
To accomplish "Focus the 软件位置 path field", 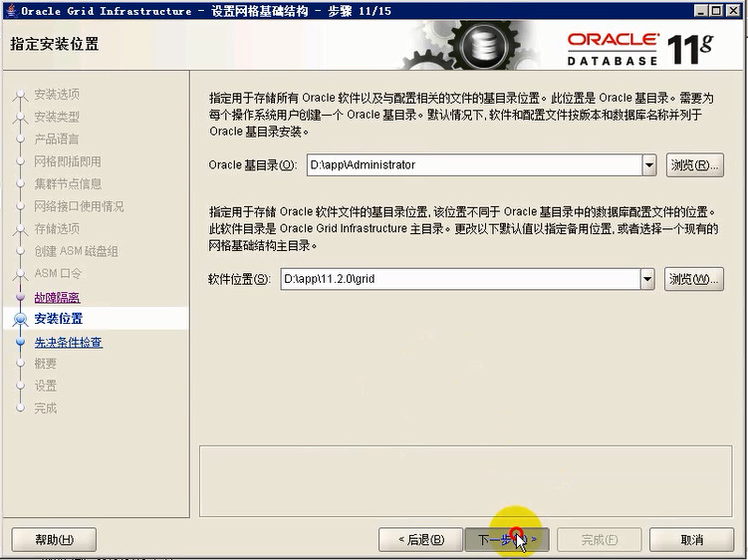I will click(x=460, y=279).
